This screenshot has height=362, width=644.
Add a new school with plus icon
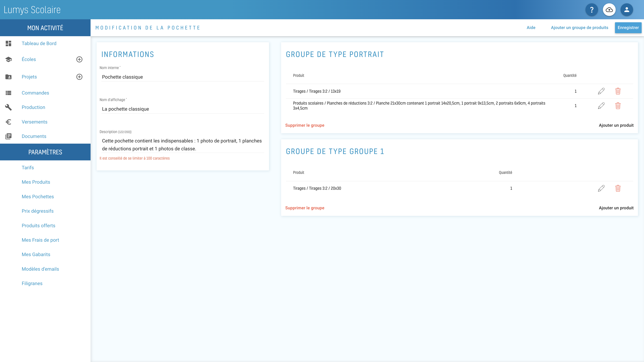(79, 59)
